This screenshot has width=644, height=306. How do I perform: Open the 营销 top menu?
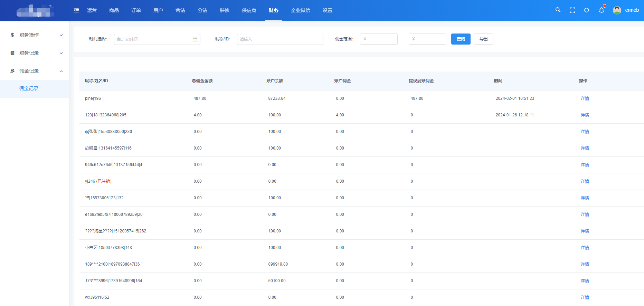click(x=180, y=10)
